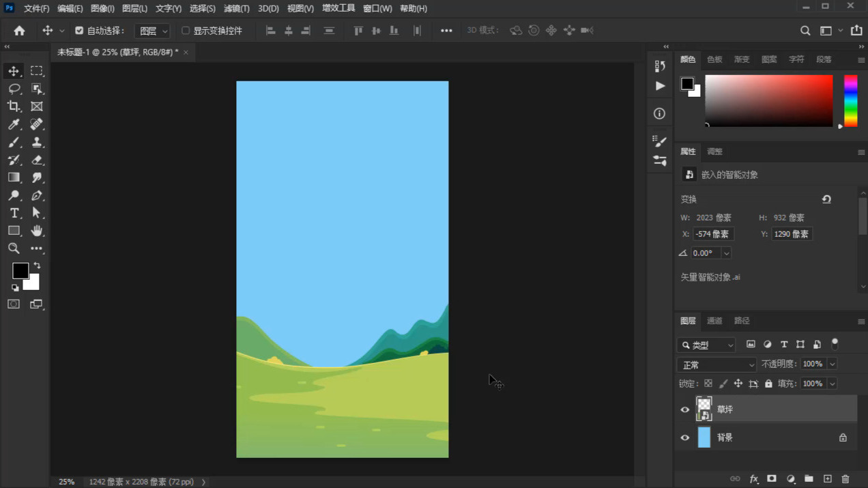The width and height of the screenshot is (868, 488).
Task: Open the blend mode 正常 dropdown
Action: [717, 364]
